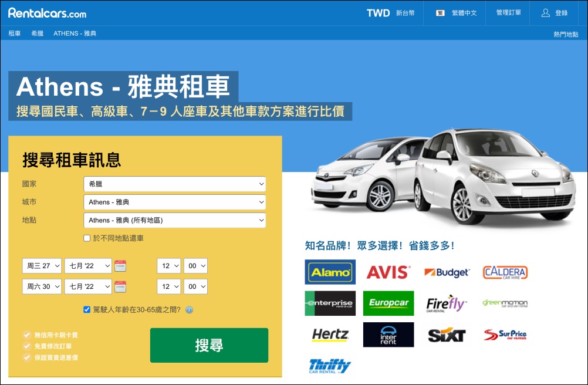Click 租車 breadcrumb link
This screenshot has height=385, width=588.
tap(15, 33)
